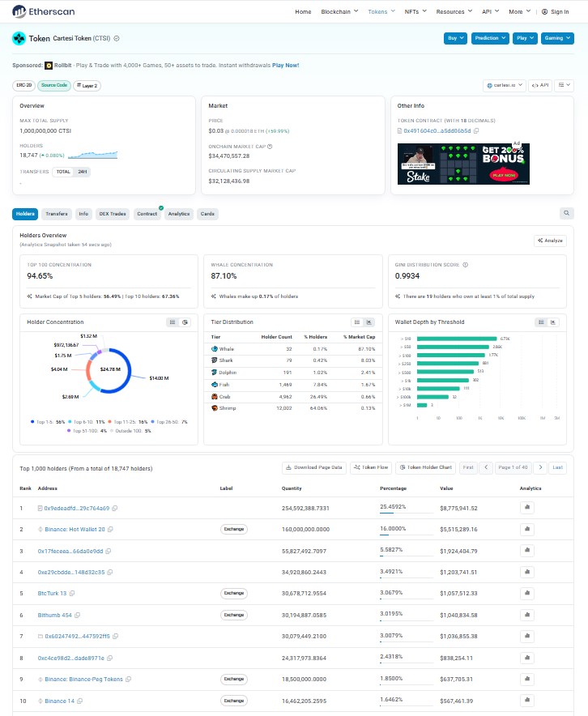The image size is (588, 716).
Task: Expand the NFTs menu
Action: click(415, 12)
